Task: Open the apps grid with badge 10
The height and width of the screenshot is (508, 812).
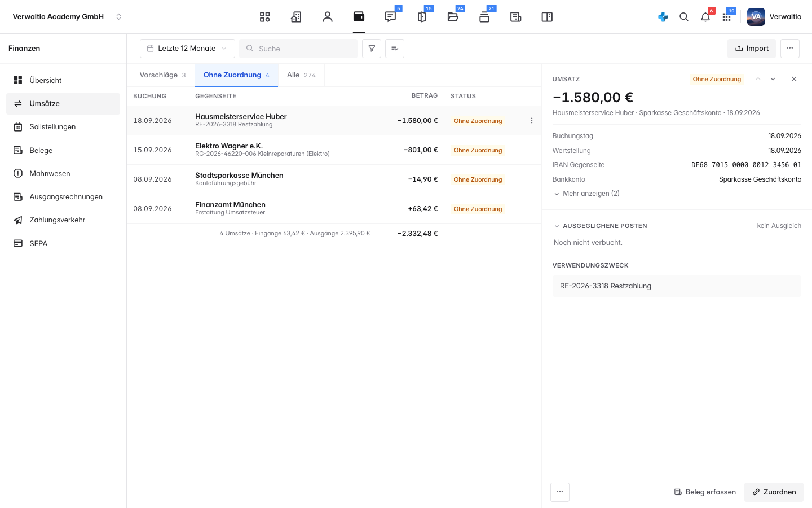Action: pos(727,17)
